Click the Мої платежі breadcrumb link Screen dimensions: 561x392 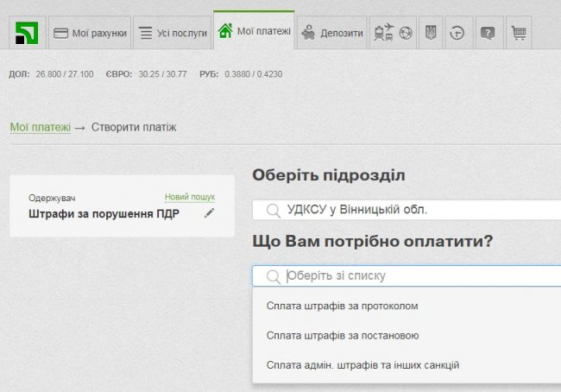pos(41,127)
